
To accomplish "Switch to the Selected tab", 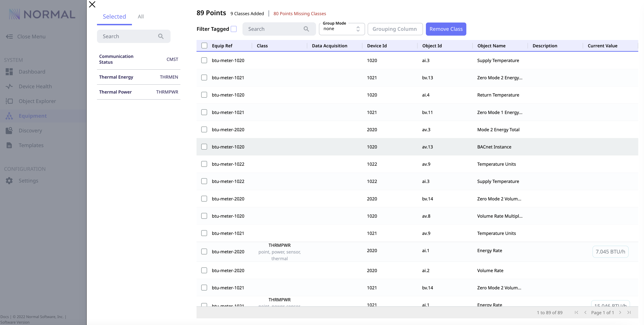I will pyautogui.click(x=114, y=17).
